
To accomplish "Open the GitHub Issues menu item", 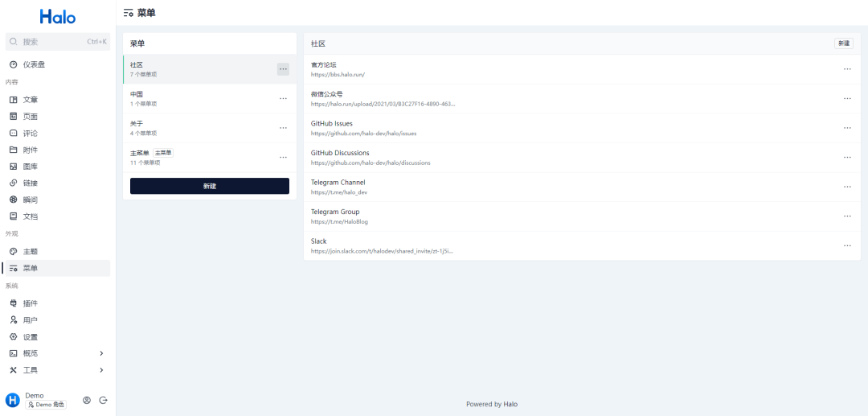I will tap(582, 128).
